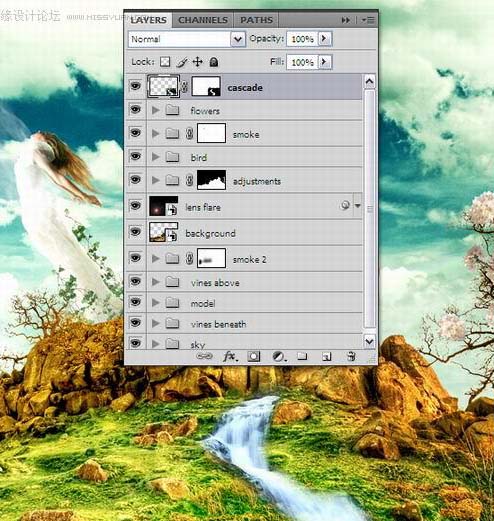Screen dimensions: 494x521
Task: Select the cascade layer thumbnail
Action: pyautogui.click(x=164, y=86)
